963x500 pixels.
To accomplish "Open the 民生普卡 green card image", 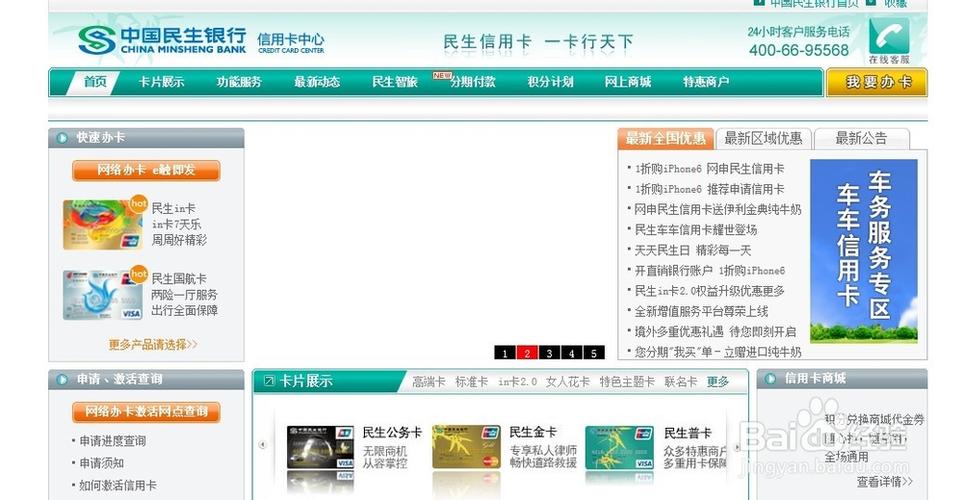I will [x=619, y=447].
